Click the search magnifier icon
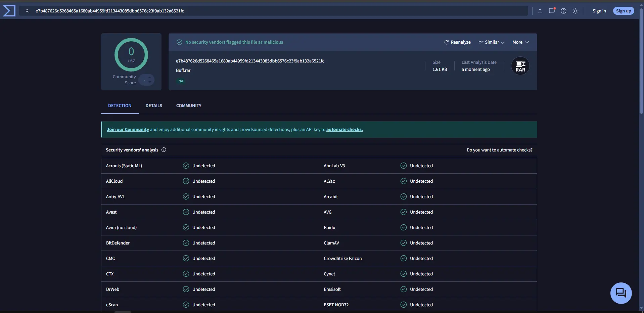Image resolution: width=644 pixels, height=313 pixels. [28, 11]
